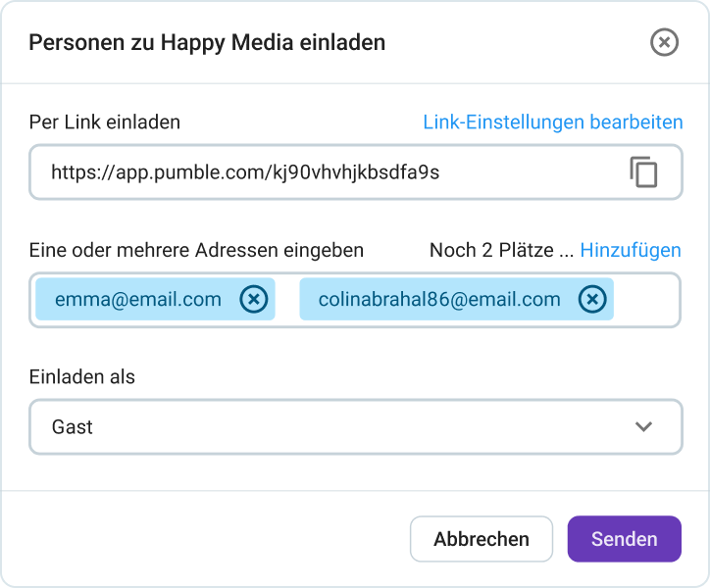Click the 'Einladen als' label
The image size is (710, 588).
tap(82, 377)
